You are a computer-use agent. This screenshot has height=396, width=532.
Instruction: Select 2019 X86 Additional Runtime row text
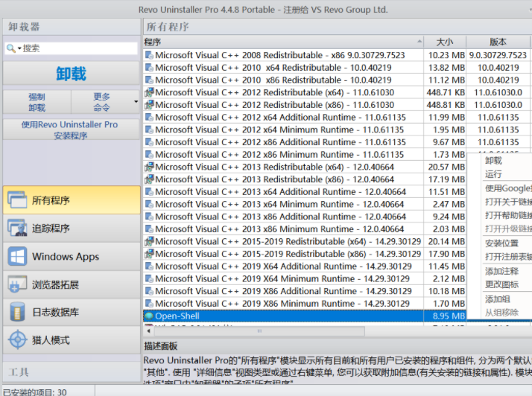[283, 291]
